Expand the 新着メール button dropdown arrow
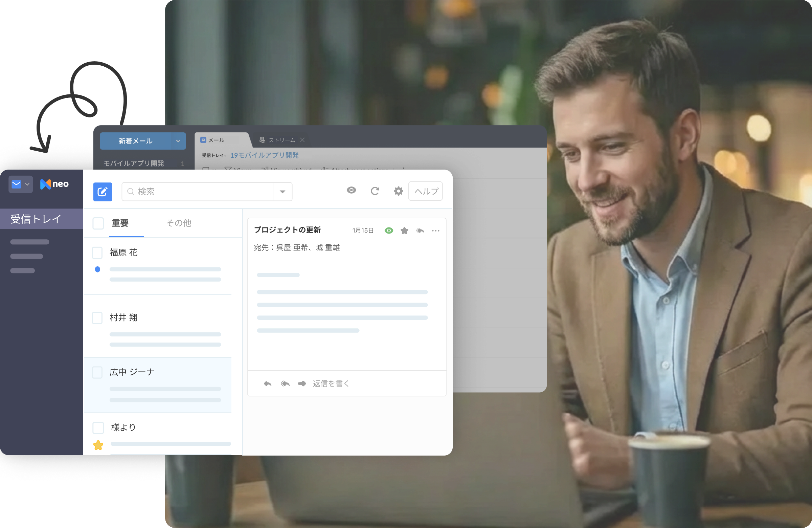Screen dimensions: 812x528 click(178, 141)
